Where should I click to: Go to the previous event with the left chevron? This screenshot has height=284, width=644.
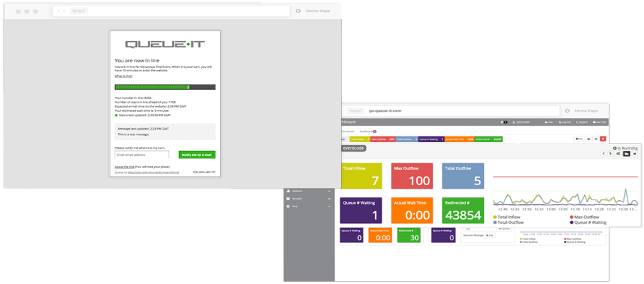point(604,153)
